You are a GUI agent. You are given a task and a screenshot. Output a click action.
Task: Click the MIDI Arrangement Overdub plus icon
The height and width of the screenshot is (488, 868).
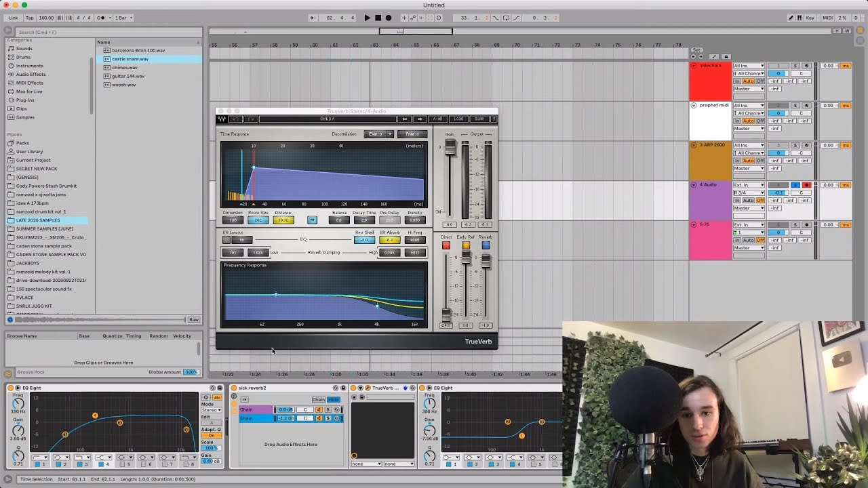tap(405, 18)
